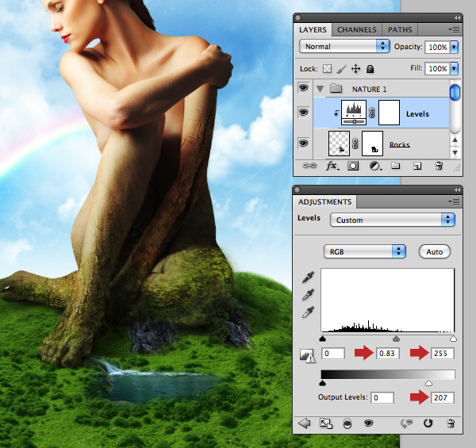Click the NATURE 1 group name
This screenshot has width=476, height=448.
369,89
